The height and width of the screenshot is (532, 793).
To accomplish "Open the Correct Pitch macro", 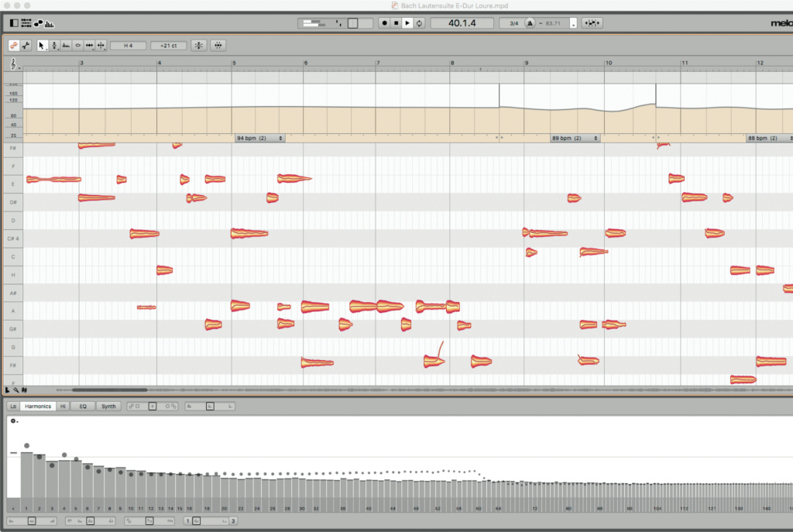I will click(x=199, y=46).
